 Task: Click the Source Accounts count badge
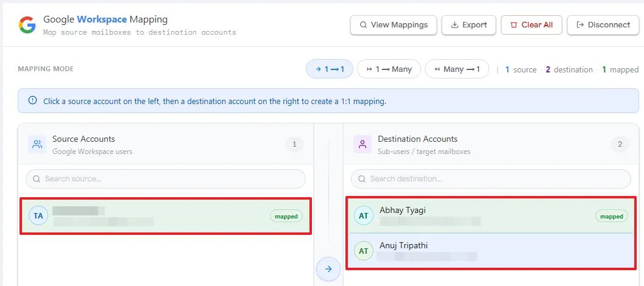pos(294,144)
